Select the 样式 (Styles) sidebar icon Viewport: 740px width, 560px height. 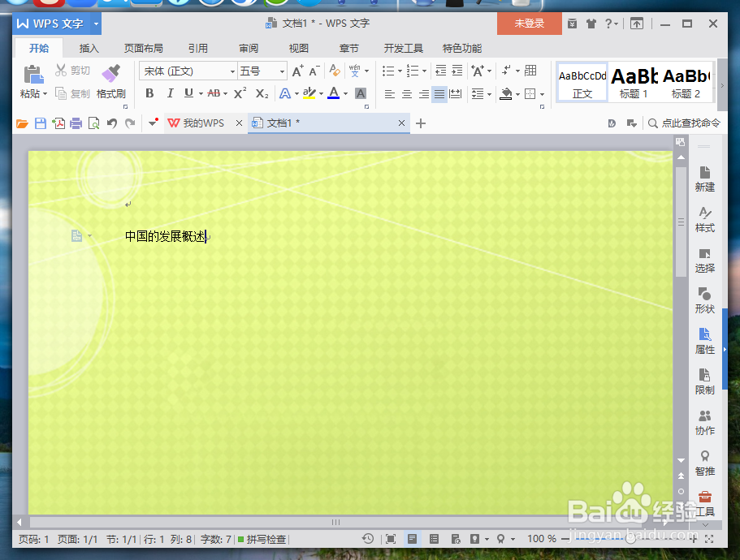coord(704,218)
